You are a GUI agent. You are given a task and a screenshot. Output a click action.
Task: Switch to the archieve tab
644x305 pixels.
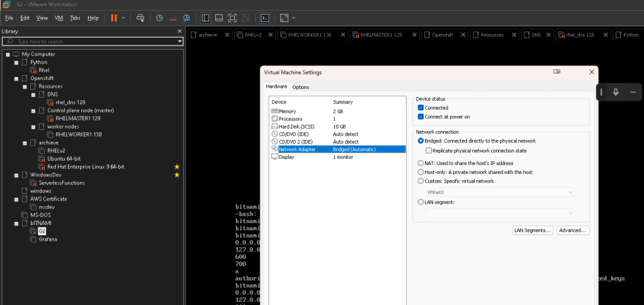pos(207,35)
